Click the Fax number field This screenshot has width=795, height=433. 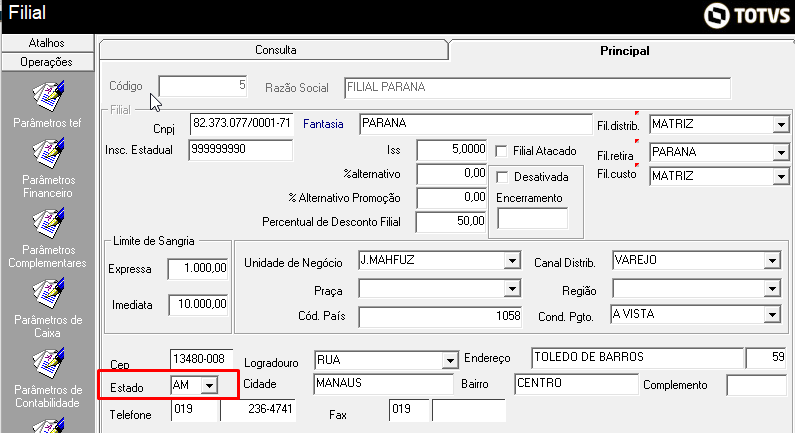point(468,410)
